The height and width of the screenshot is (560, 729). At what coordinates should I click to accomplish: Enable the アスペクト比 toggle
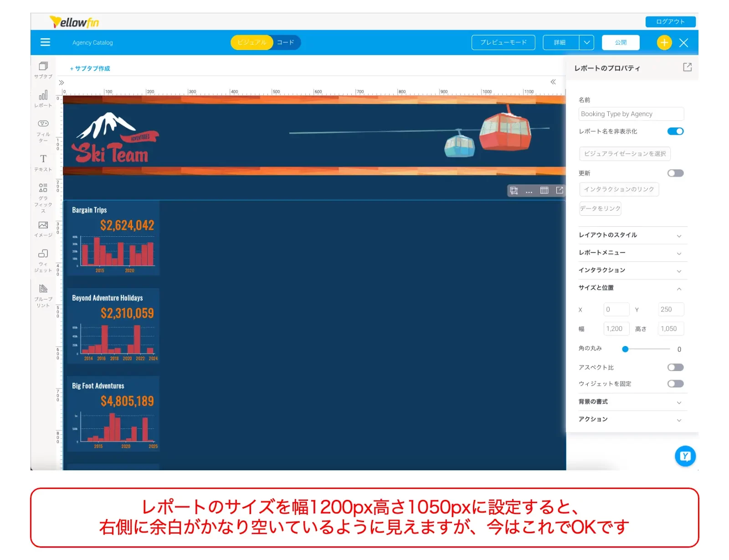(x=675, y=367)
